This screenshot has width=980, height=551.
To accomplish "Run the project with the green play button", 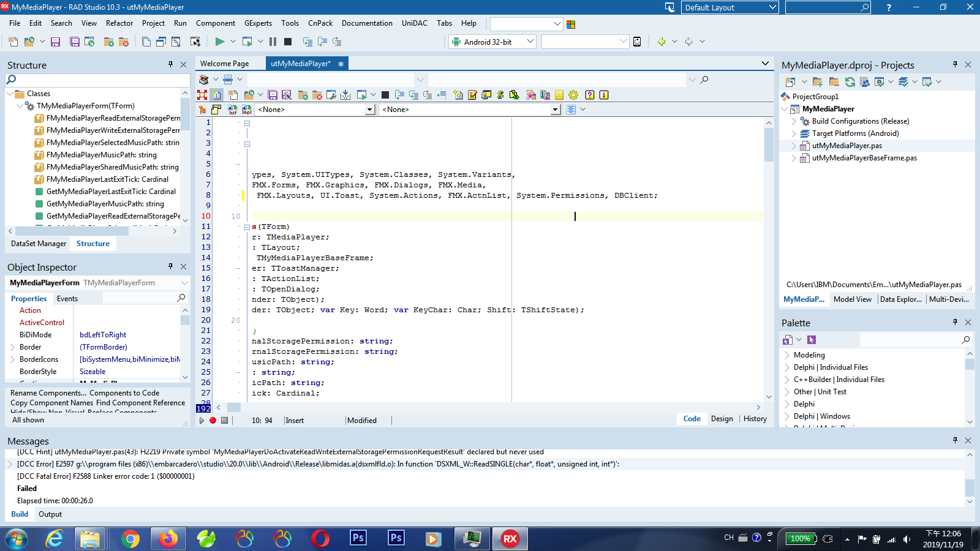I will pos(220,42).
